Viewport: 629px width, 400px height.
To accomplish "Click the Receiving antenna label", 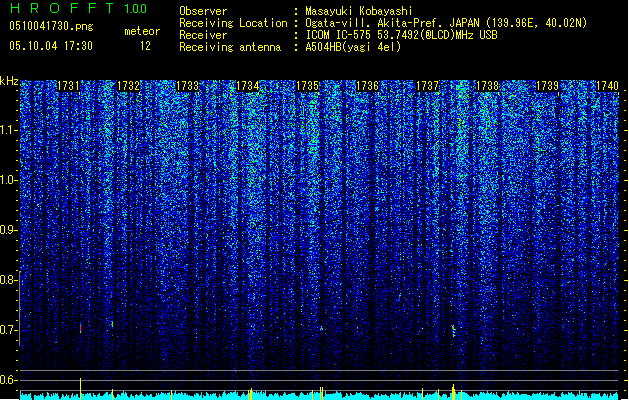I will 230,47.
